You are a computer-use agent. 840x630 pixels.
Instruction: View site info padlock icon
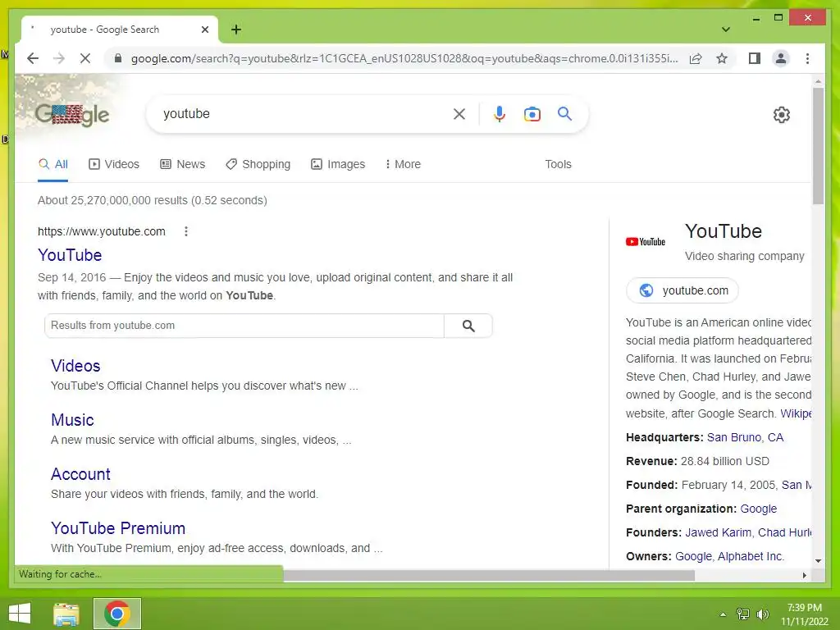click(118, 58)
